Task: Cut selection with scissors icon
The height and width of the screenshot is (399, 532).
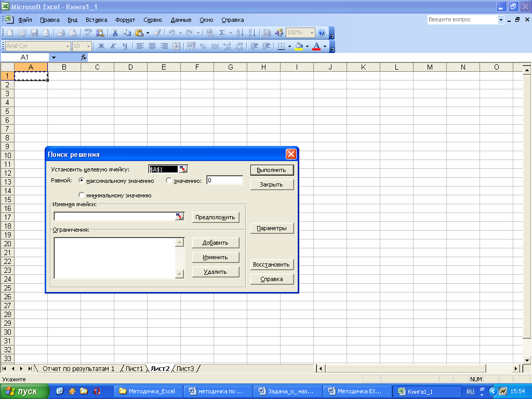Action: coord(115,33)
